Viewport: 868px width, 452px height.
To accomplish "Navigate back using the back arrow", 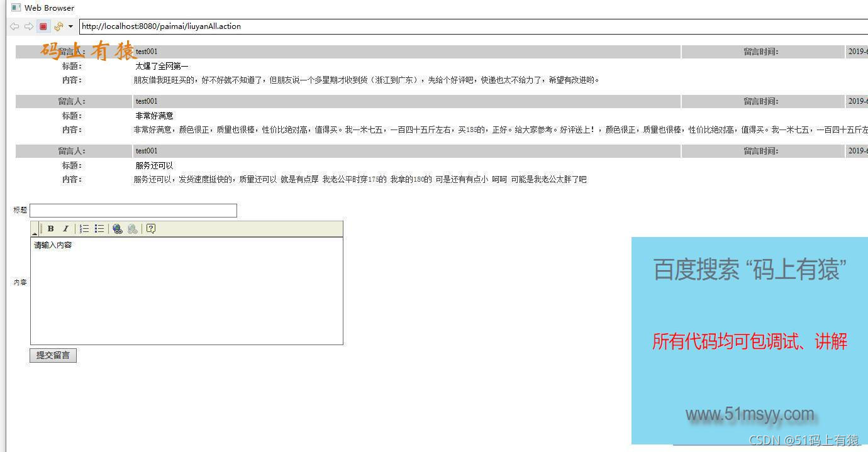I will (14, 26).
